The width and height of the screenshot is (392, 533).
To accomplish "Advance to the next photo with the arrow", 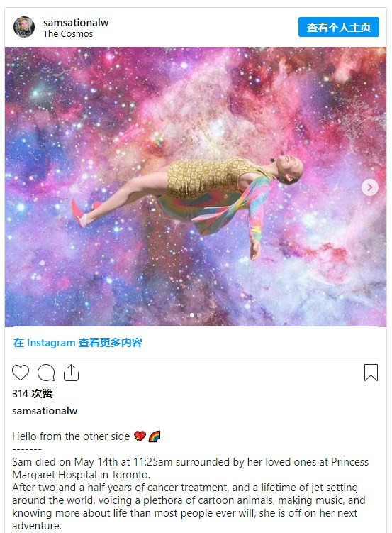I will pos(370,187).
